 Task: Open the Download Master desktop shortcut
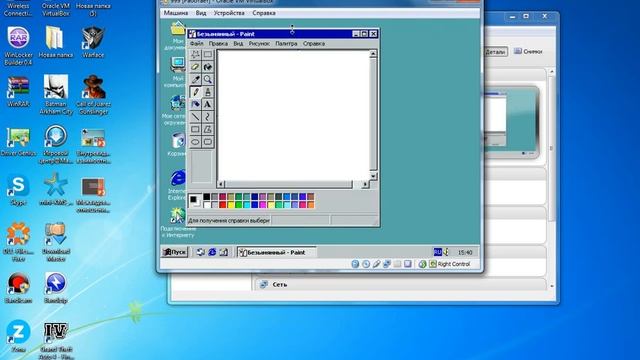coord(56,242)
